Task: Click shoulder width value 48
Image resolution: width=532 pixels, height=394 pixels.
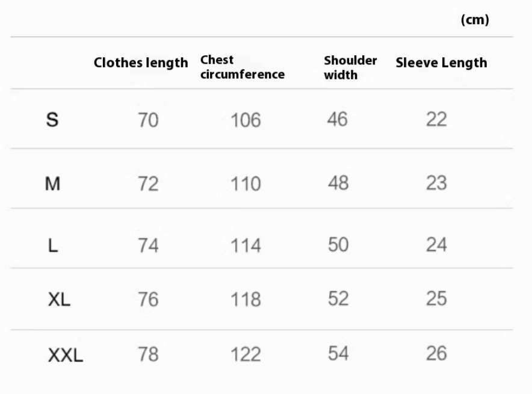Action: tap(338, 183)
